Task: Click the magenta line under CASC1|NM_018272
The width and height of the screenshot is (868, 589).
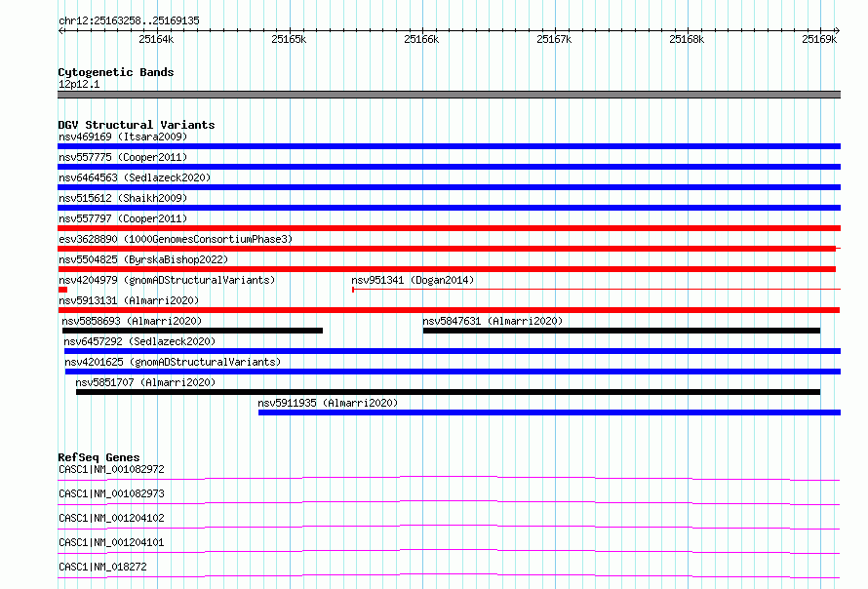Action: tap(449, 575)
